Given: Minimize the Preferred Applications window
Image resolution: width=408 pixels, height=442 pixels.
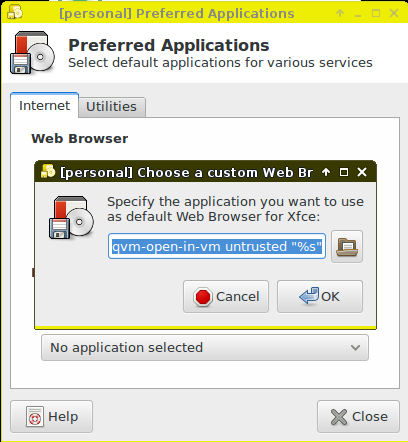Looking at the screenshot, I should 358,14.
